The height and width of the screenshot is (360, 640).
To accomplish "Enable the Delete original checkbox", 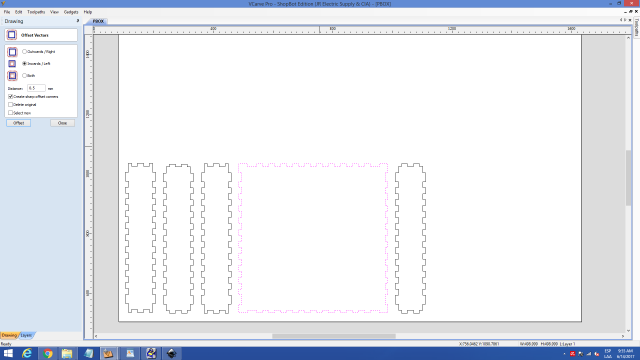I will point(11,104).
